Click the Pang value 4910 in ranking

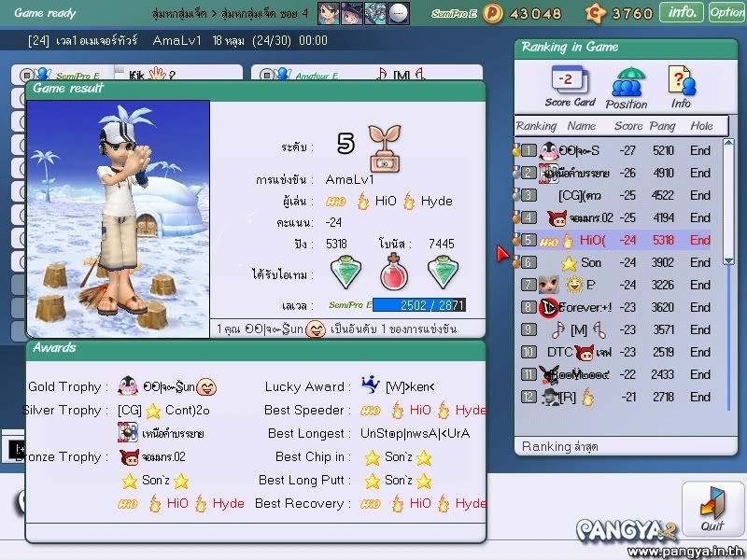pos(663,173)
